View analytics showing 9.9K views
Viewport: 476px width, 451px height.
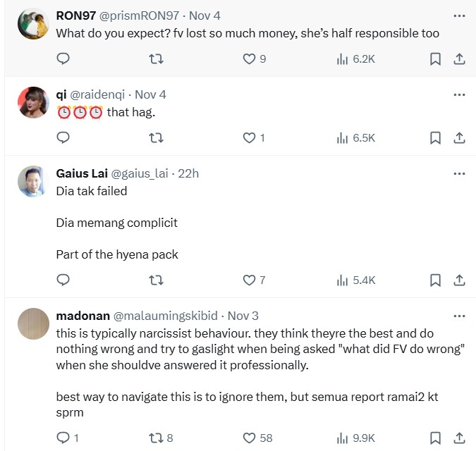coord(355,438)
